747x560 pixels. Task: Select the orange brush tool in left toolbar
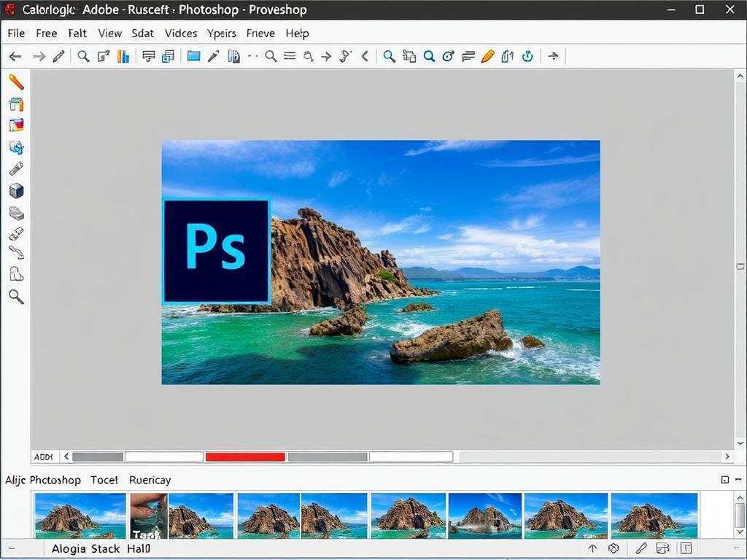coord(16,82)
